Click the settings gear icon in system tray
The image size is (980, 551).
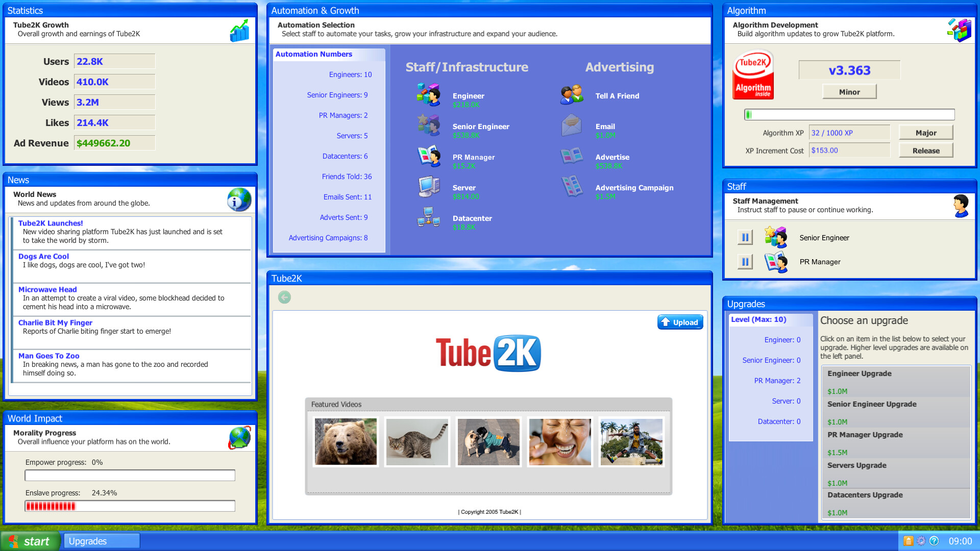pos(921,541)
